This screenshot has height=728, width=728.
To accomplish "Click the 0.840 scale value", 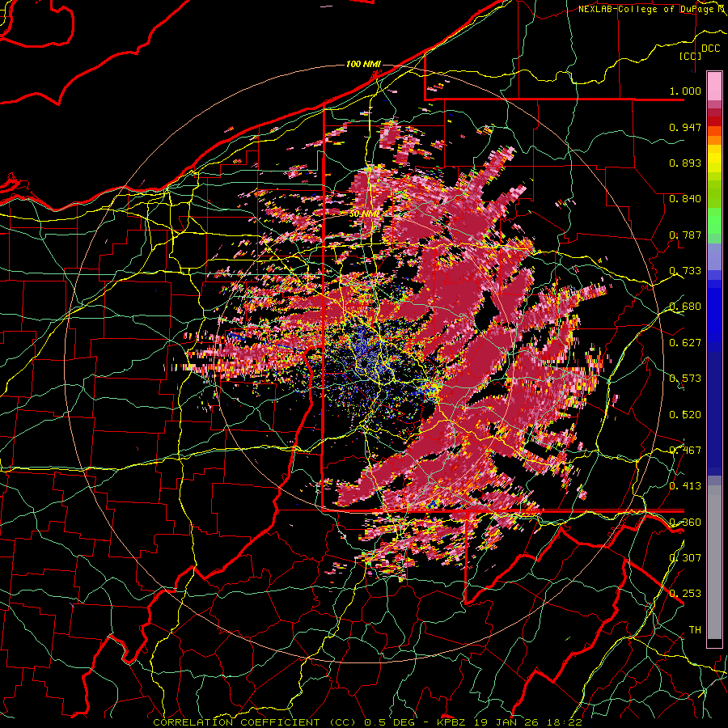I will pos(685,199).
